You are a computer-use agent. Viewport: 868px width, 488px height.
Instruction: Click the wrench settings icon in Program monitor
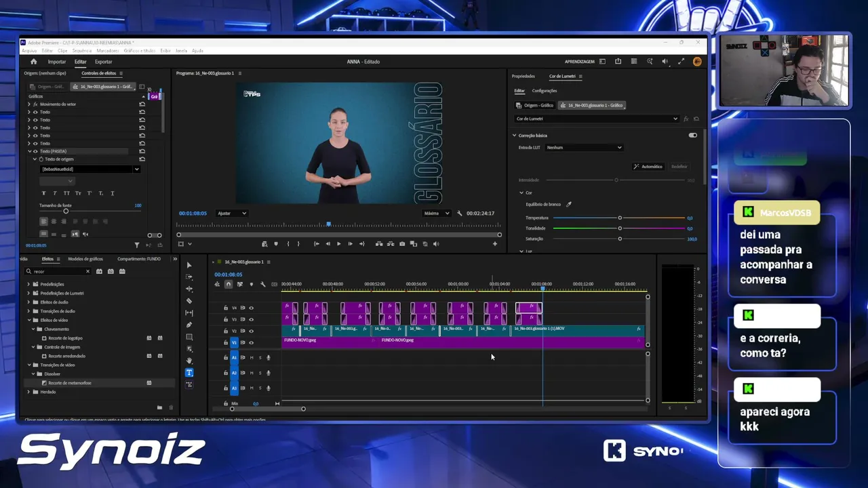pyautogui.click(x=460, y=213)
